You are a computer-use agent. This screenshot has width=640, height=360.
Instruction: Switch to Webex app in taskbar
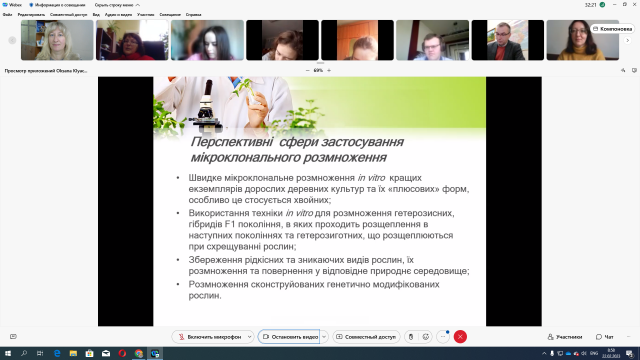click(155, 353)
